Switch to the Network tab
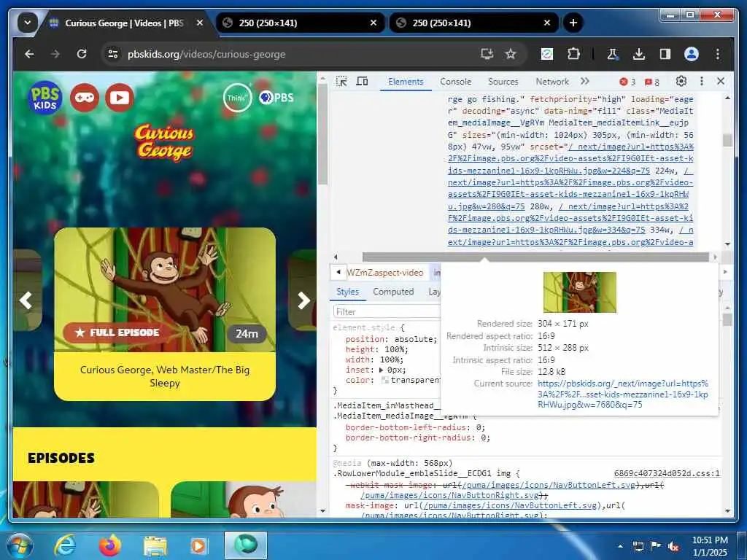Viewport: 747px width, 560px height. coord(552,82)
